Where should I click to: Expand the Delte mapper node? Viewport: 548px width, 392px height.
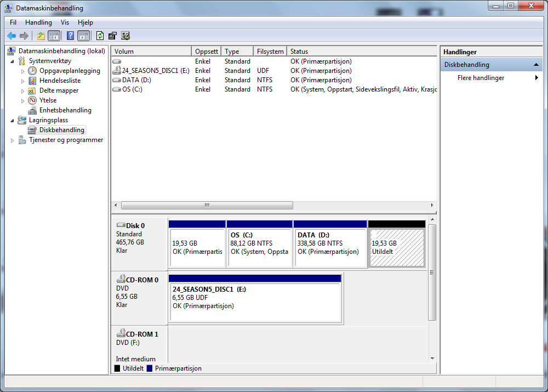22,91
